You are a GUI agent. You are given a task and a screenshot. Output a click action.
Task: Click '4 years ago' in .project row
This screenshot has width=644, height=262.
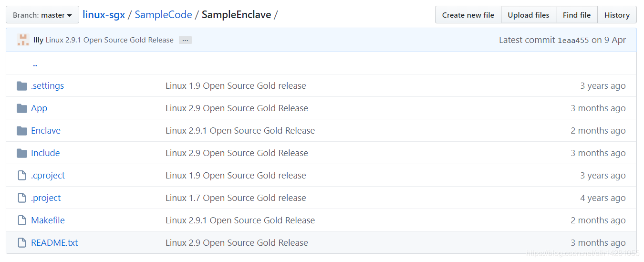(x=602, y=198)
